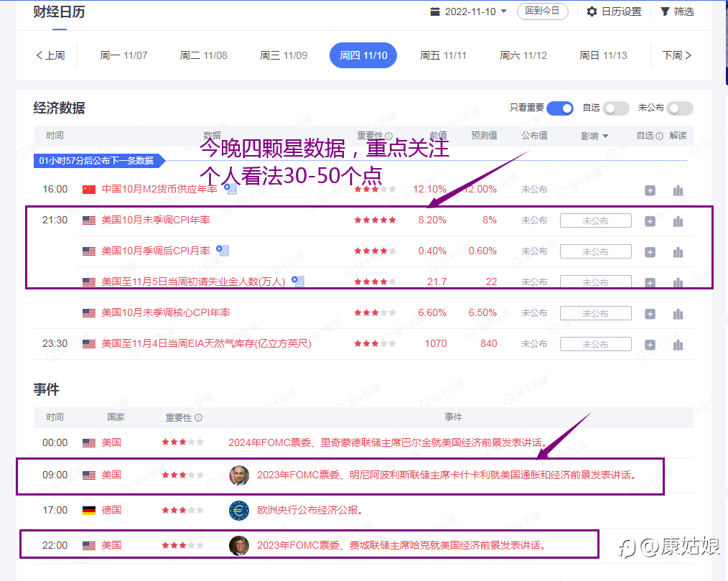The width and height of the screenshot is (728, 581).
Task: Select the 周四 11/10 tab
Action: tap(363, 55)
